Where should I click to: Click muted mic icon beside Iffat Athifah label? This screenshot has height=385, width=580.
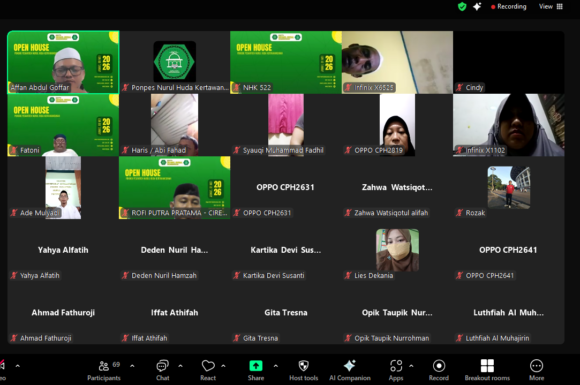tap(125, 338)
